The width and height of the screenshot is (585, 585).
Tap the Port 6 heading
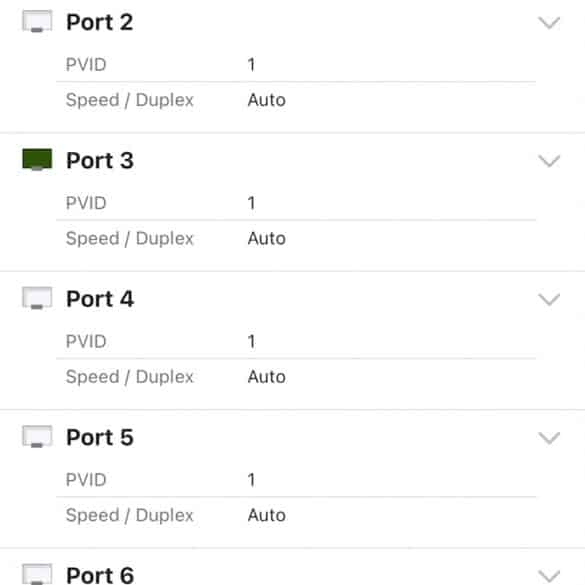(x=100, y=575)
